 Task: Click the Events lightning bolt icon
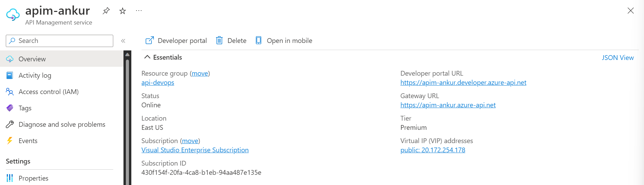(10, 141)
